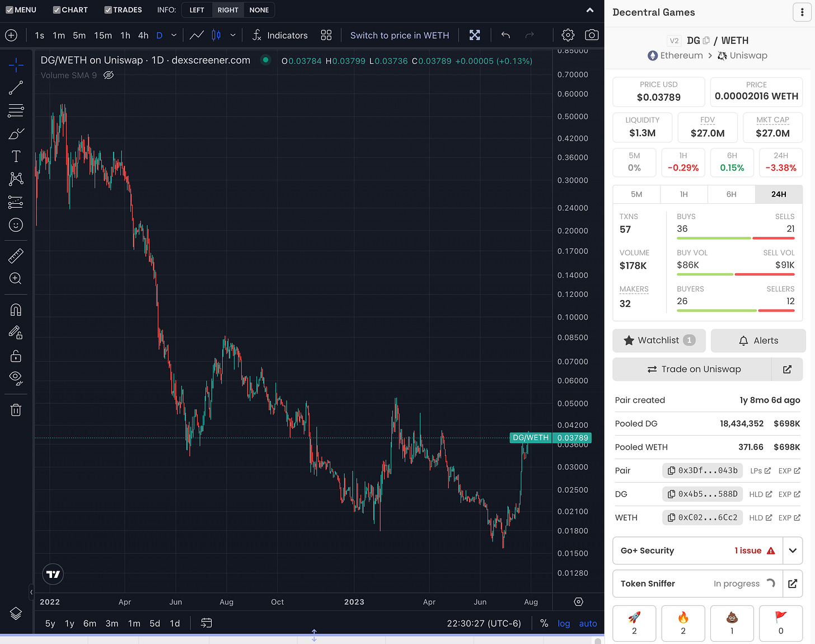Click the TradingView logo on chart

coord(53,574)
